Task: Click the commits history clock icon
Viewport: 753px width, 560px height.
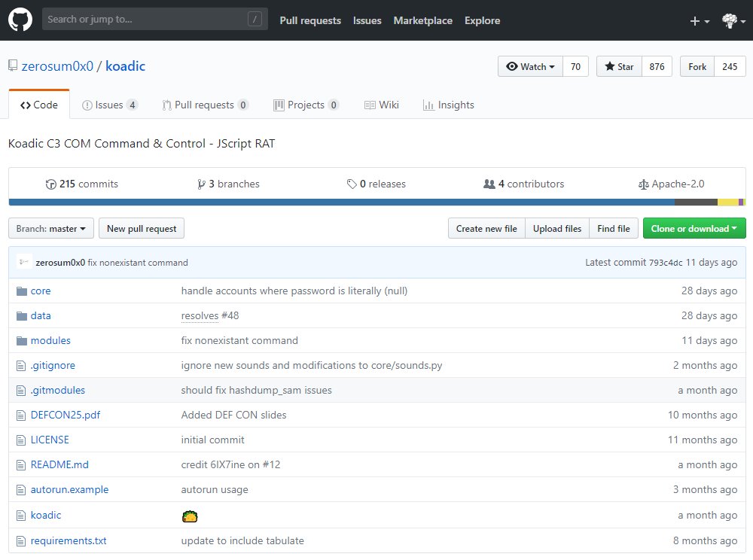Action: [x=50, y=184]
